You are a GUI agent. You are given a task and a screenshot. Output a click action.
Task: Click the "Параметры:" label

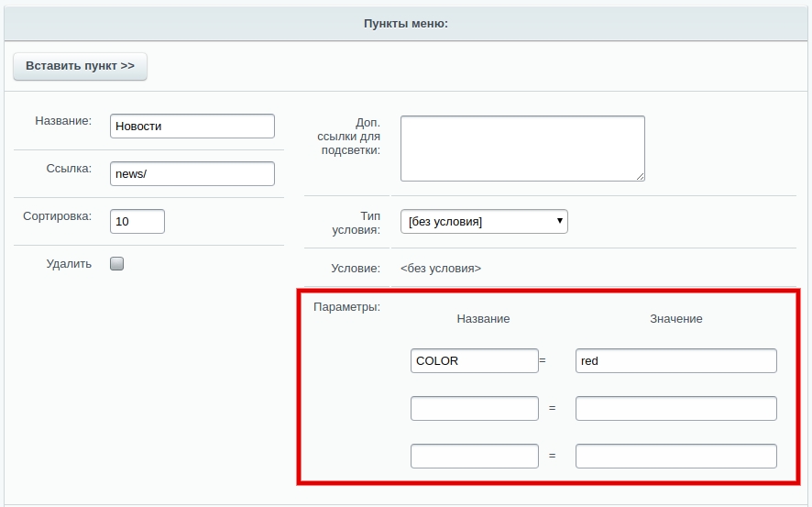346,307
